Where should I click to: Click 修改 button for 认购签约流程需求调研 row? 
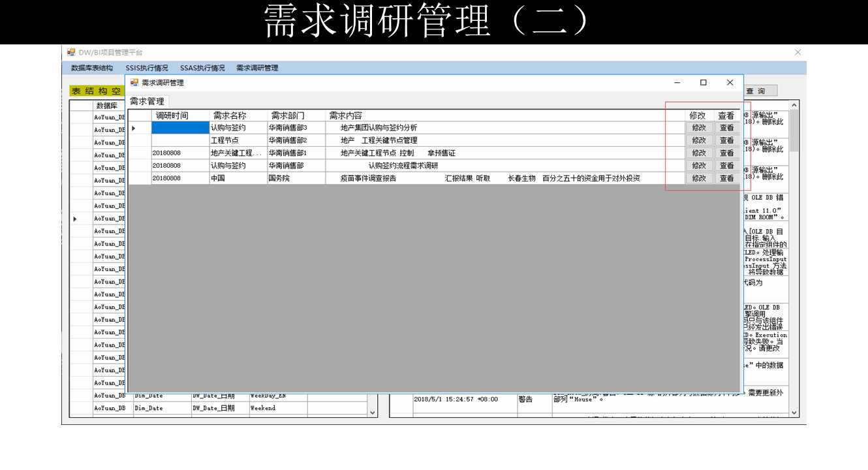[x=699, y=166]
